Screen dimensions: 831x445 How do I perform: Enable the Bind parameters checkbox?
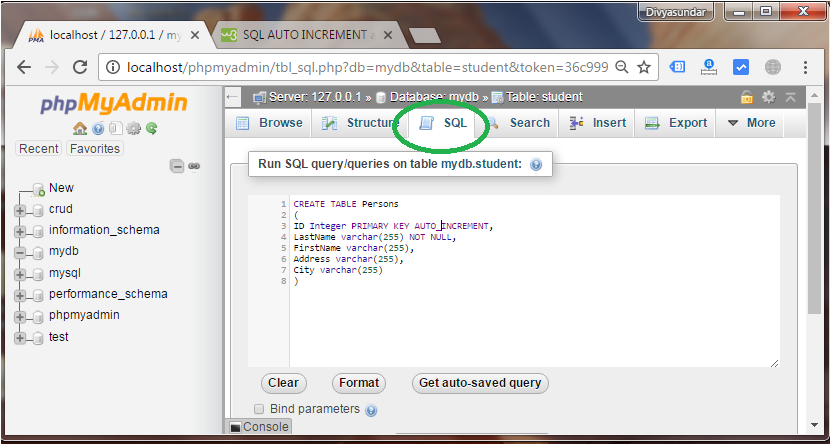[x=259, y=409]
